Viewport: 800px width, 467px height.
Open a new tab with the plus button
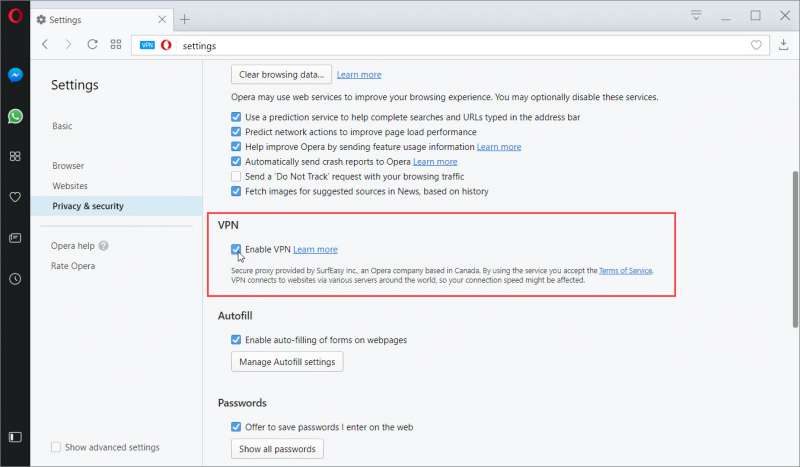pyautogui.click(x=185, y=19)
